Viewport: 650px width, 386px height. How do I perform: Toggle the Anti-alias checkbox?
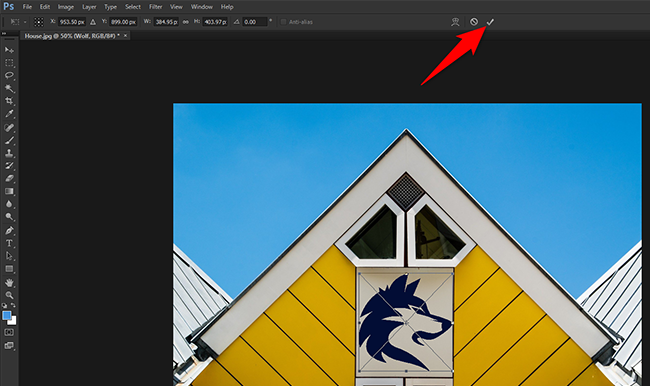point(284,22)
